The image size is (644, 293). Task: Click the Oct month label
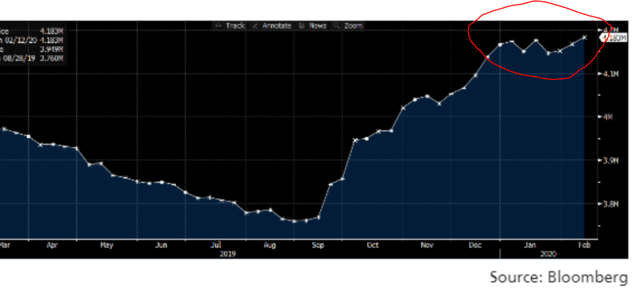[373, 245]
